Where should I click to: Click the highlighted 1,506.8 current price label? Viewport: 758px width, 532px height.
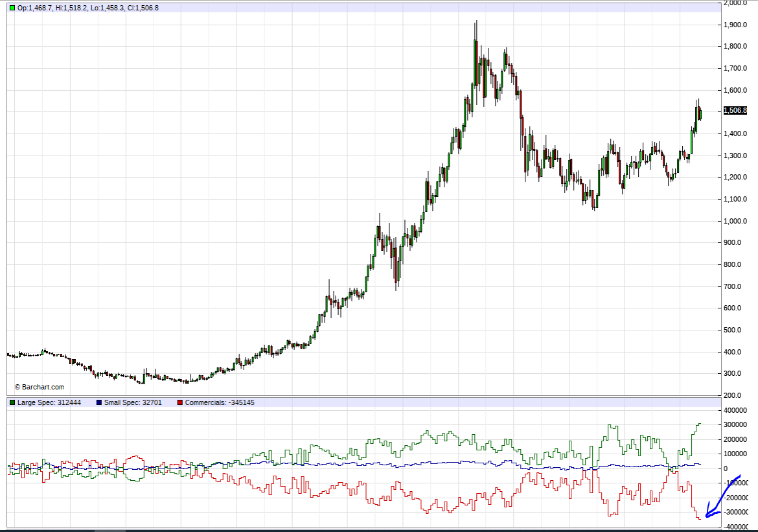(x=735, y=111)
